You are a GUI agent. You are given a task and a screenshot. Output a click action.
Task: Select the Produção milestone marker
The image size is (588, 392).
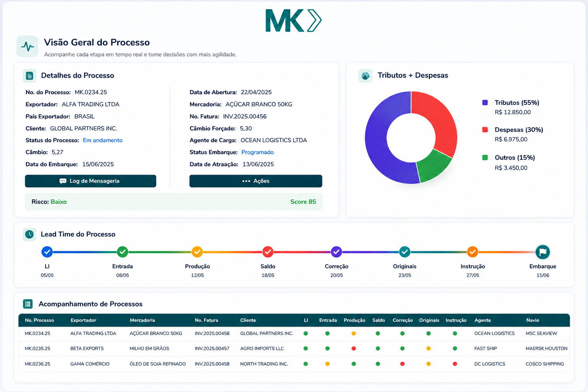pos(197,252)
